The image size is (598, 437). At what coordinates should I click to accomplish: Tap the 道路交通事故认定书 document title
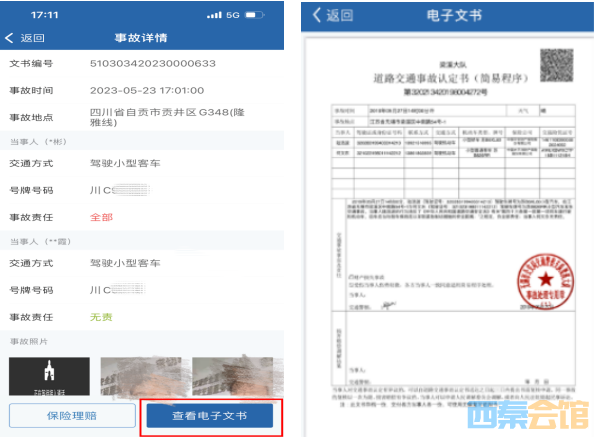point(450,79)
